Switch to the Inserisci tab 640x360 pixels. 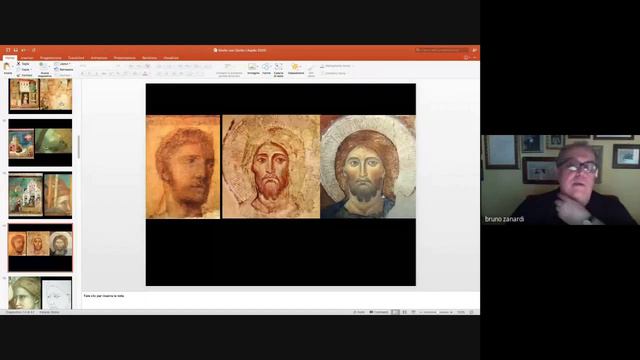tap(27, 58)
